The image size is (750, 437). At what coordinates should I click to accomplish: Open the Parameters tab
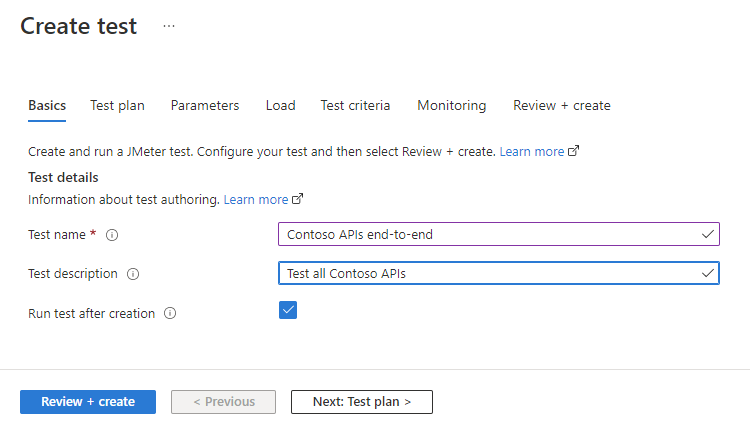(205, 105)
